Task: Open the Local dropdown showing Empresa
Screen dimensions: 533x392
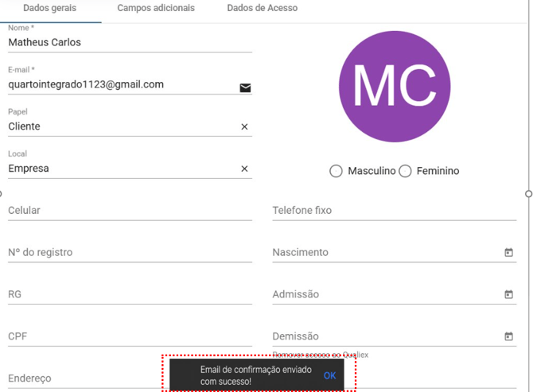Action: [x=119, y=169]
